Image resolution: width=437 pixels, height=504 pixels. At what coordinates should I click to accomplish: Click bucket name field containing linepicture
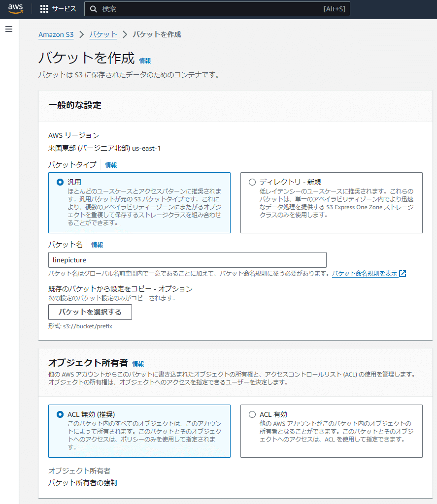187,260
